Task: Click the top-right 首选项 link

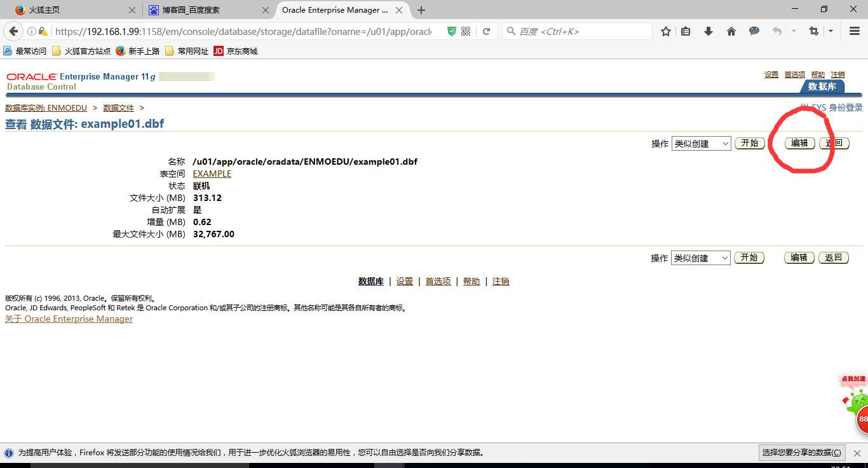Action: tap(794, 74)
